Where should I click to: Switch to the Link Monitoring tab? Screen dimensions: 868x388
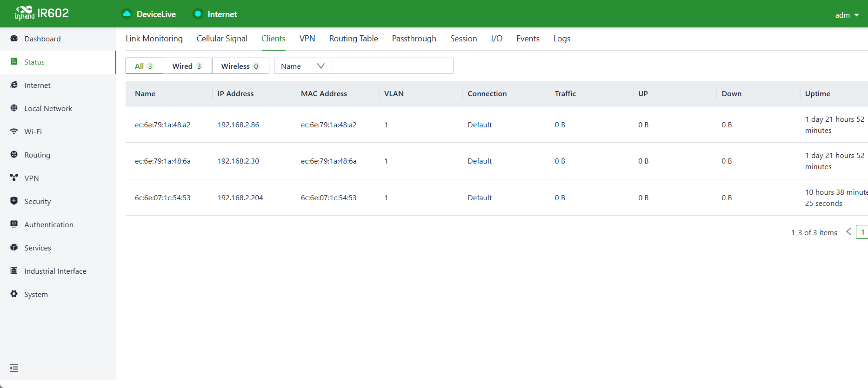point(154,39)
